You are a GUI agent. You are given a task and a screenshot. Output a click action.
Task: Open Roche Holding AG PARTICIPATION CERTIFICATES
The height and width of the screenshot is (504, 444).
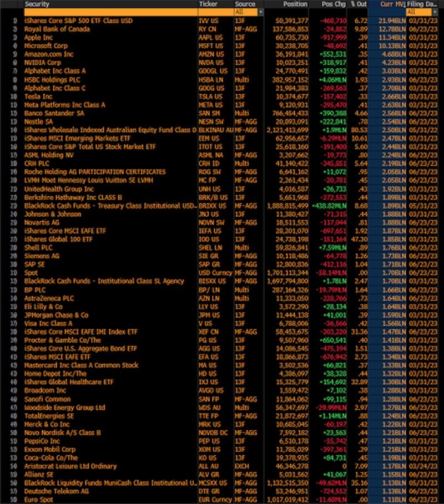tap(95, 172)
